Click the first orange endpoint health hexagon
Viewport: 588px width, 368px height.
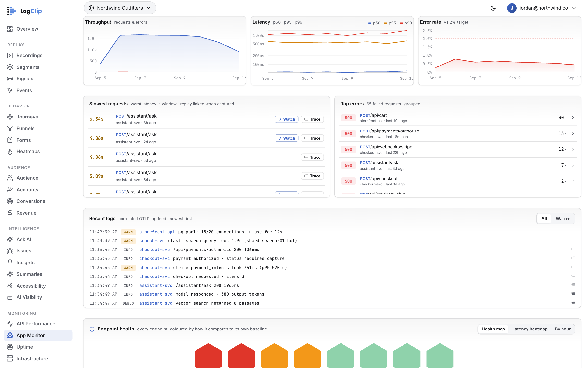pyautogui.click(x=274, y=356)
